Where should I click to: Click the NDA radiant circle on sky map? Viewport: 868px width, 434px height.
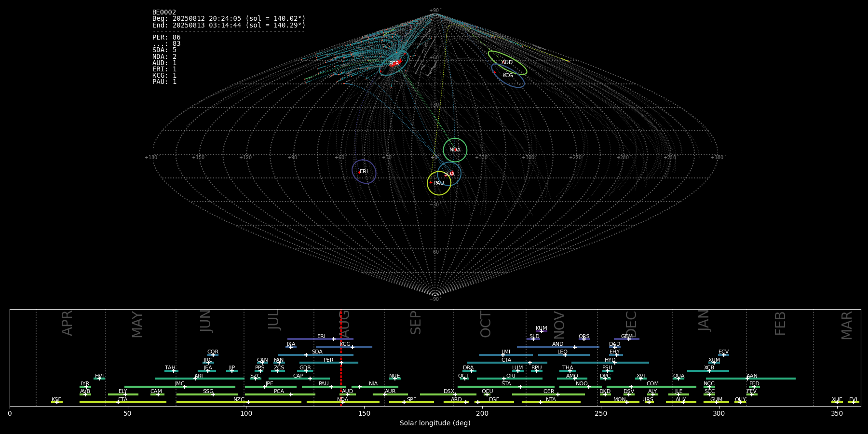[455, 150]
